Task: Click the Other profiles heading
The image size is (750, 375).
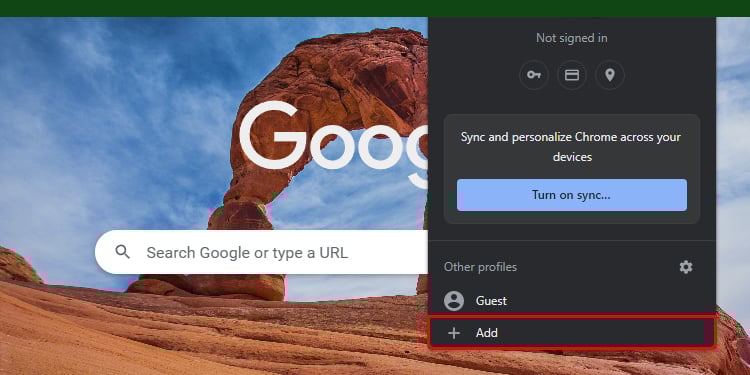Action: pos(480,267)
